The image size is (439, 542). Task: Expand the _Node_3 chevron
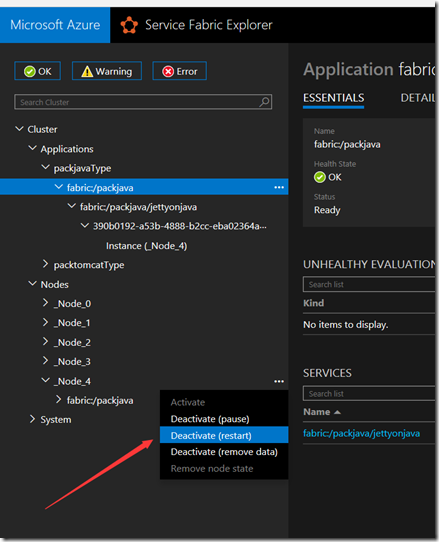coord(45,361)
